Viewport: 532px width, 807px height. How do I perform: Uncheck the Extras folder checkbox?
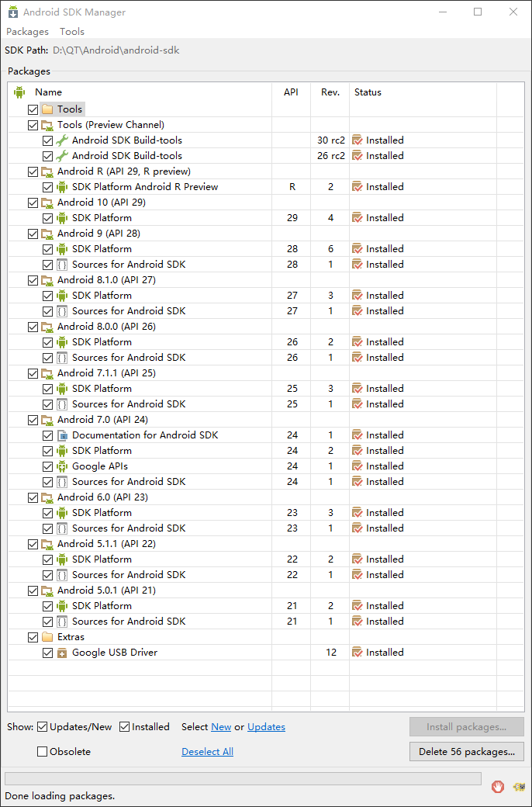pyautogui.click(x=33, y=637)
